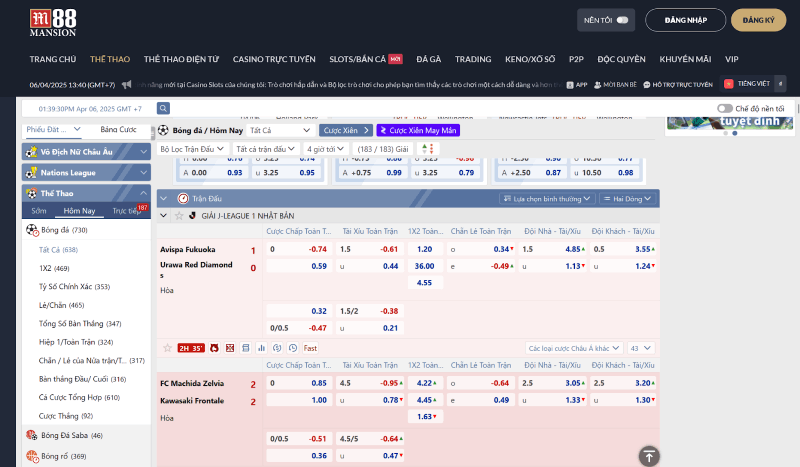The image size is (800, 467).
Task: Select the (183 / 183) Giải league filter
Action: [x=383, y=149]
